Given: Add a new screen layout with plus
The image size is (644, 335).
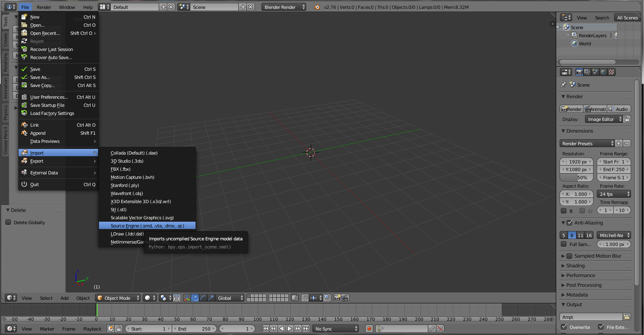Looking at the screenshot, I should [163, 7].
